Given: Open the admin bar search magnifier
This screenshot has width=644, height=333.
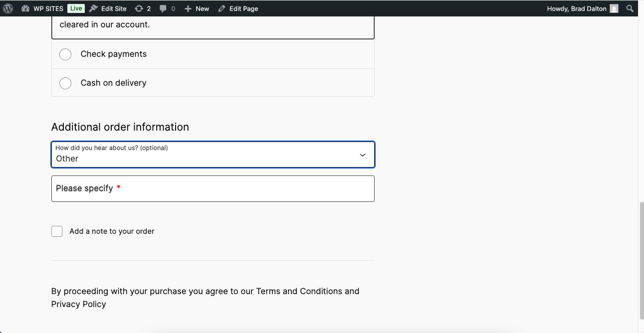Looking at the screenshot, I should pos(631,8).
